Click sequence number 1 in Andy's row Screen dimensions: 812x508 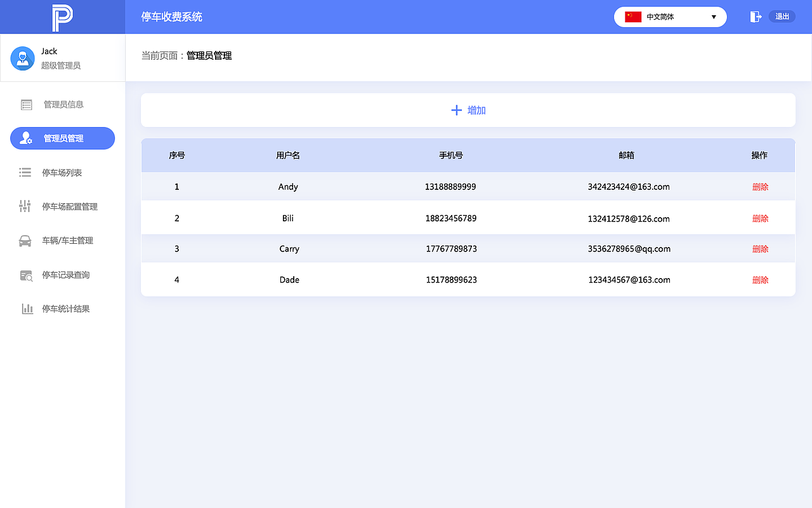coord(177,187)
